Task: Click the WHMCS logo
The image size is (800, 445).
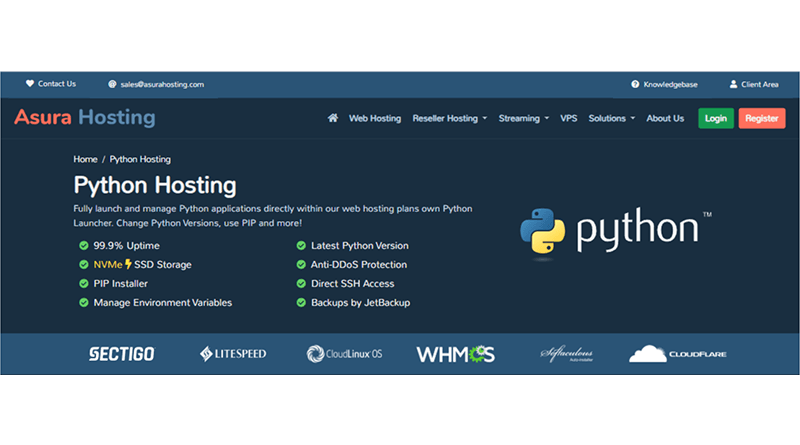Action: coord(456,354)
